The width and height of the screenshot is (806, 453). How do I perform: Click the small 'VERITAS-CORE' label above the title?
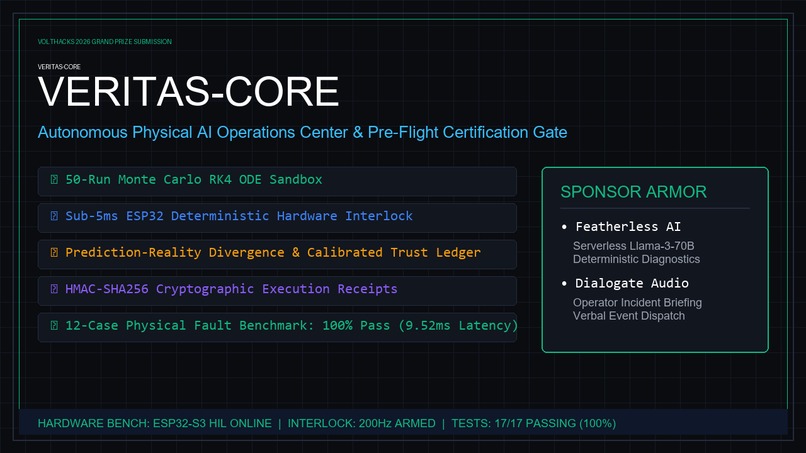click(59, 67)
